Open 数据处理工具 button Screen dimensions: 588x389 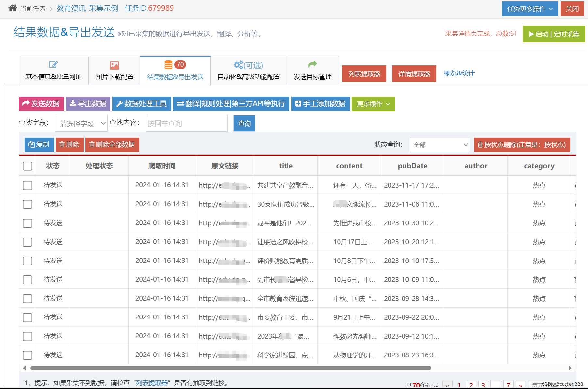click(x=142, y=104)
